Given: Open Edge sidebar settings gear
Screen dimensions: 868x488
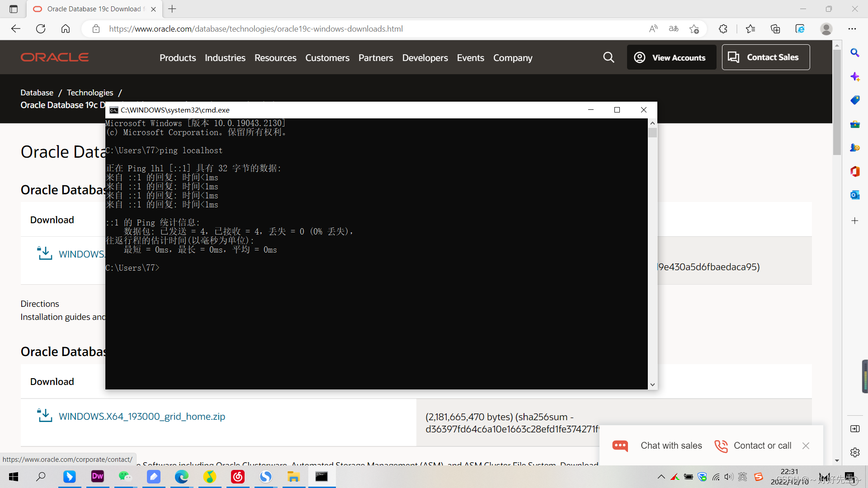Looking at the screenshot, I should tap(855, 452).
